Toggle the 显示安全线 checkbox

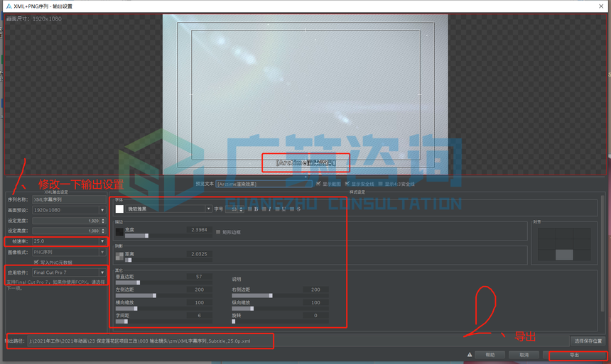pyautogui.click(x=347, y=184)
